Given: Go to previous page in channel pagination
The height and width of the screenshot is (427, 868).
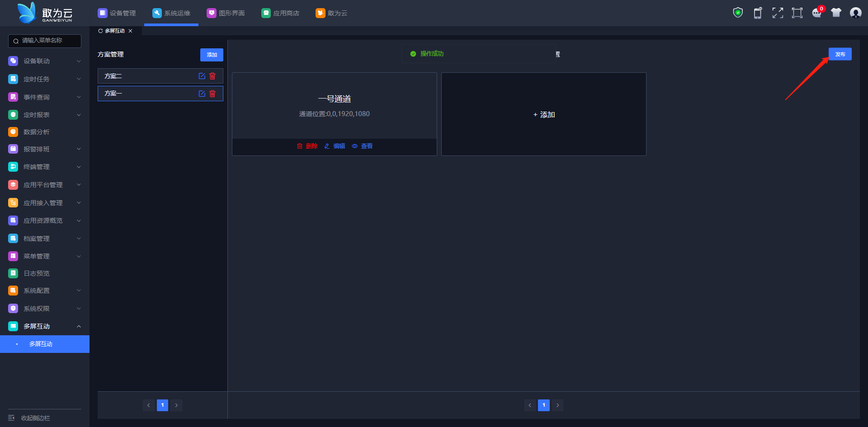Looking at the screenshot, I should (x=530, y=405).
